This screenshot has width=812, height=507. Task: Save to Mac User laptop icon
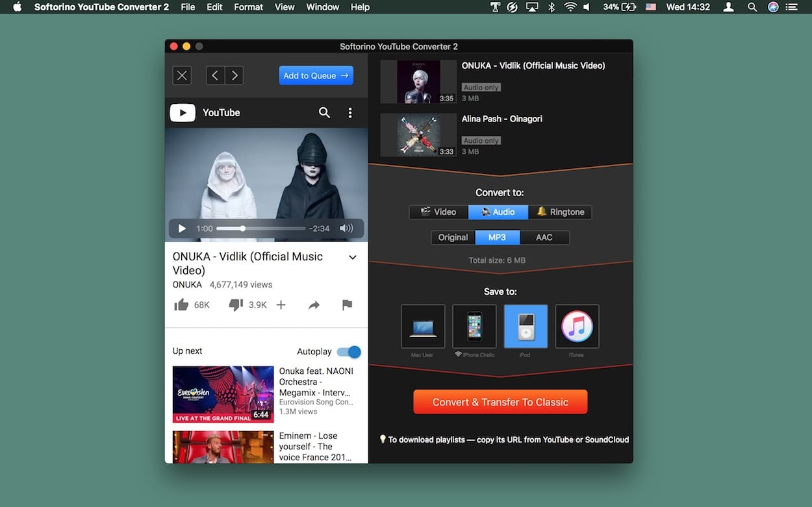coord(423,326)
